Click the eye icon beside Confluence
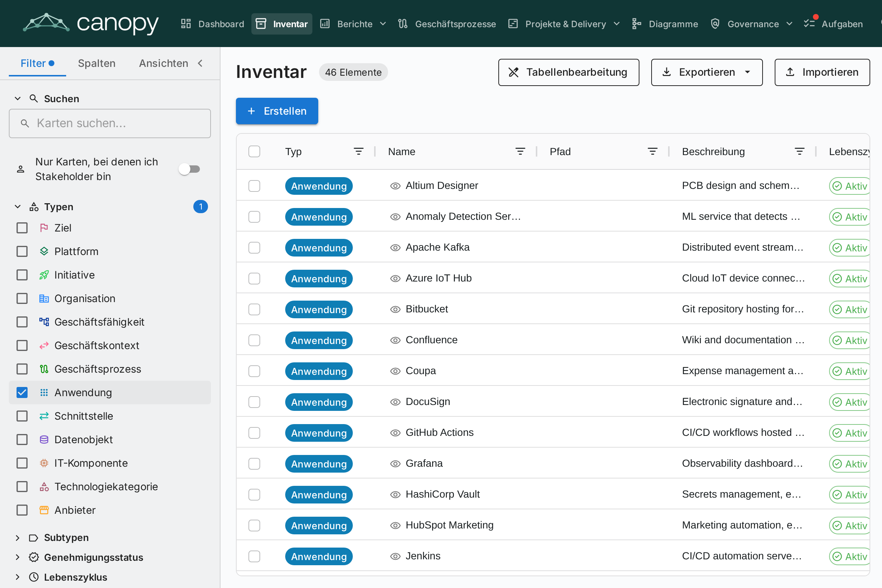This screenshot has height=588, width=882. pos(395,340)
